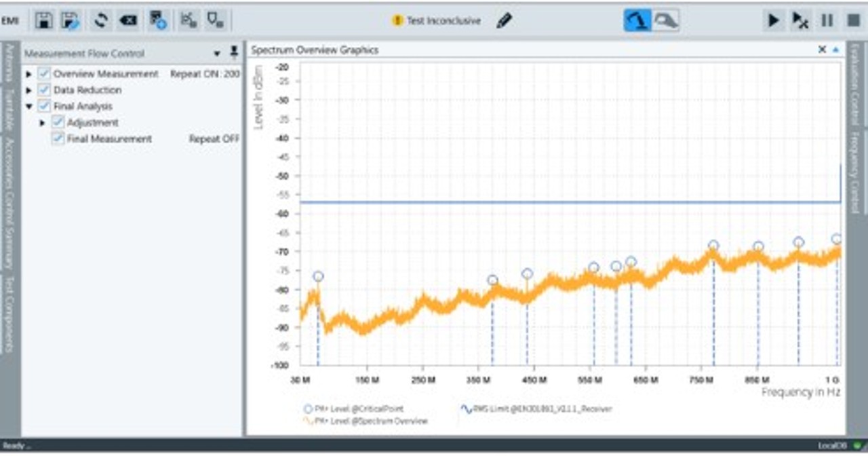Toggle the Final Analysis checkbox

click(x=44, y=106)
